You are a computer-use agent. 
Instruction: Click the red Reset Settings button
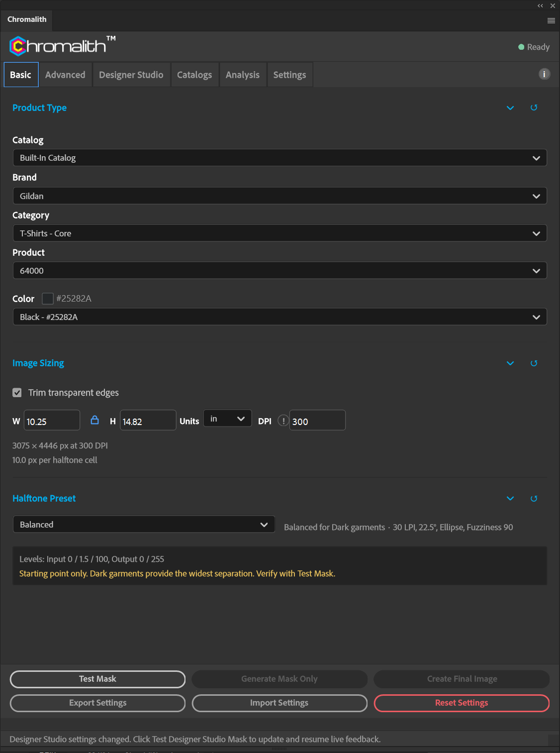(462, 703)
